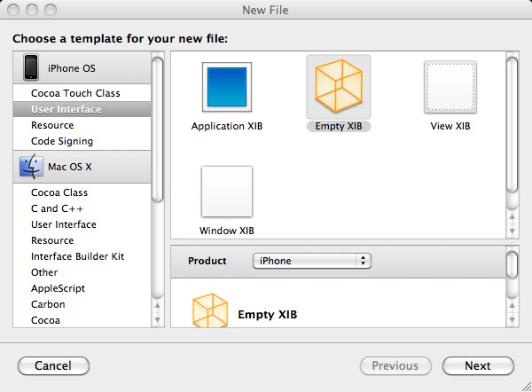Image resolution: width=532 pixels, height=392 pixels.
Task: Click description pane scroll up arrow
Action: tap(512, 306)
